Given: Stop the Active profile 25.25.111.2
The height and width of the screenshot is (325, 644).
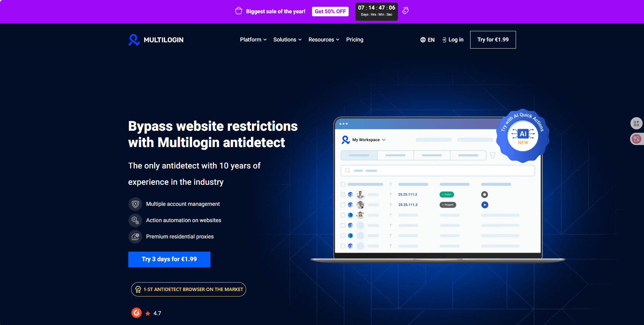Looking at the screenshot, I should point(485,194).
